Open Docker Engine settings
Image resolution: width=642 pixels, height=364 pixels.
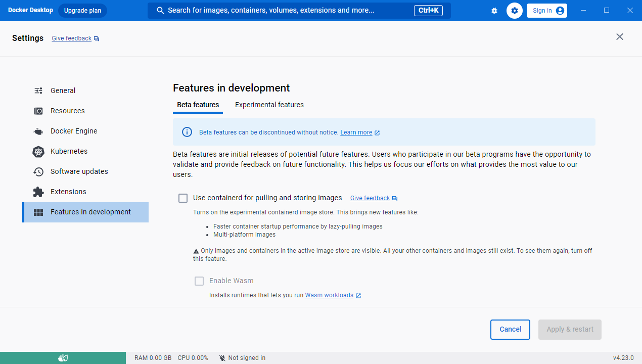point(73,131)
